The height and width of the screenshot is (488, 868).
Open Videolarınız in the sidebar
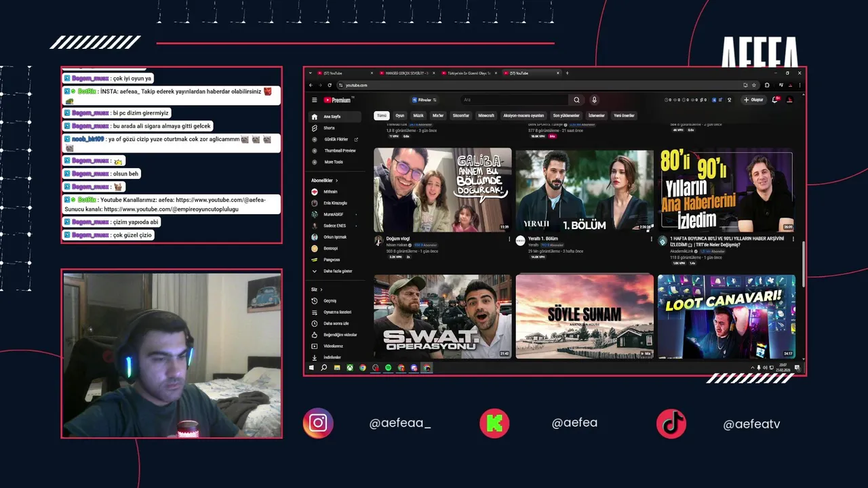tap(336, 346)
